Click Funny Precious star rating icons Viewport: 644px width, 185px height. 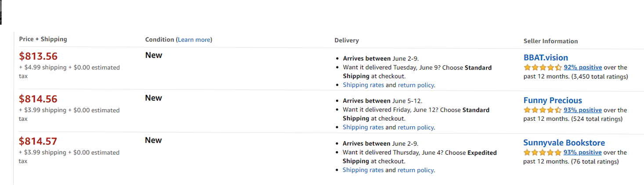543,110
